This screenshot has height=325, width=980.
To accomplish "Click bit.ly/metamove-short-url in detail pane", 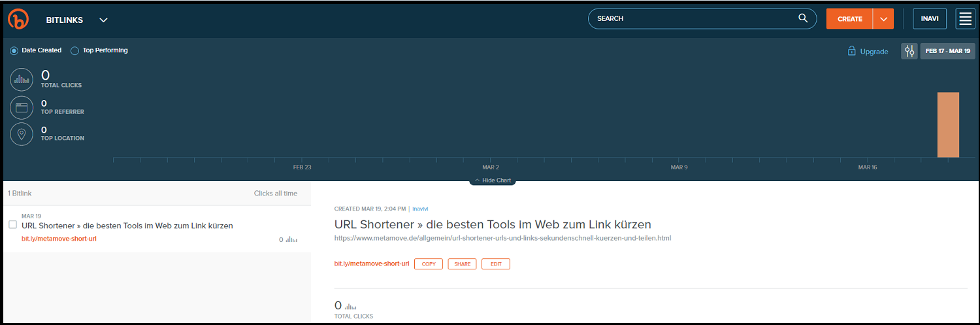I will coord(372,264).
